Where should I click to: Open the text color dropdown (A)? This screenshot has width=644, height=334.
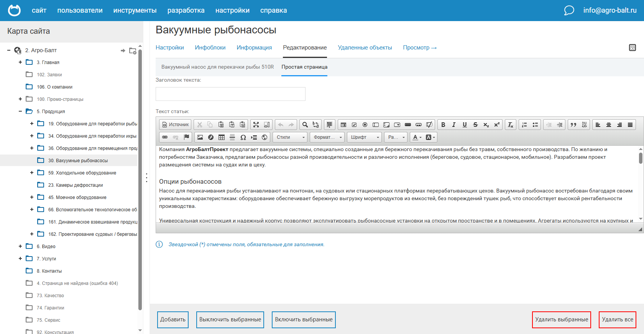coord(417,137)
